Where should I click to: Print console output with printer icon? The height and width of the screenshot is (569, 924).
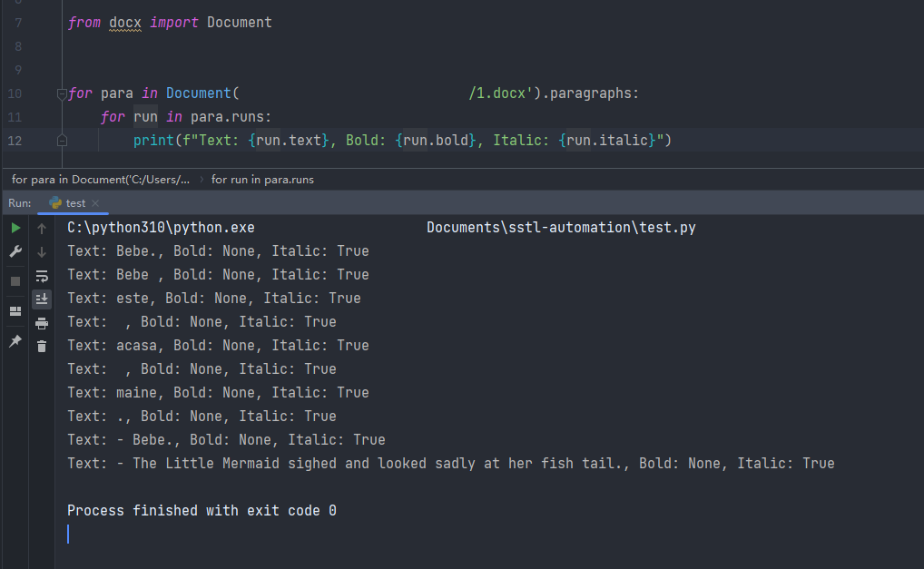pyautogui.click(x=42, y=323)
